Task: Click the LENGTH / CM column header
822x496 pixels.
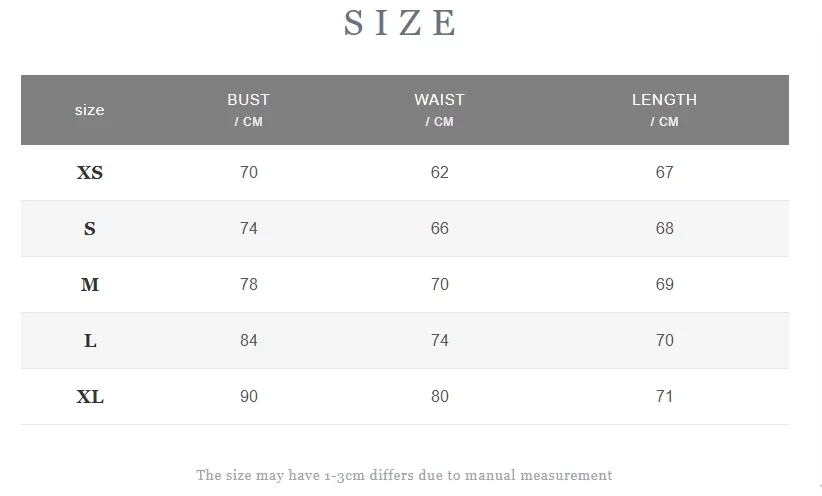Action: (664, 110)
